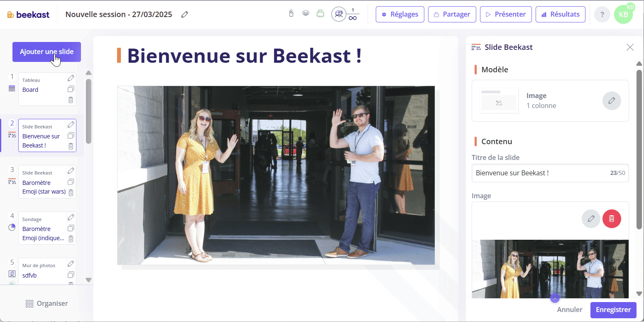Image resolution: width=644 pixels, height=322 pixels.
Task: Select slide 3 Baromètre Emoji (star wars) card
Action: (47, 182)
